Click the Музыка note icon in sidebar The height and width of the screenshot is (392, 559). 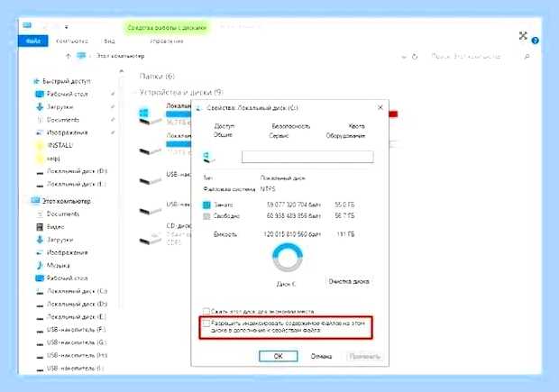coord(40,266)
